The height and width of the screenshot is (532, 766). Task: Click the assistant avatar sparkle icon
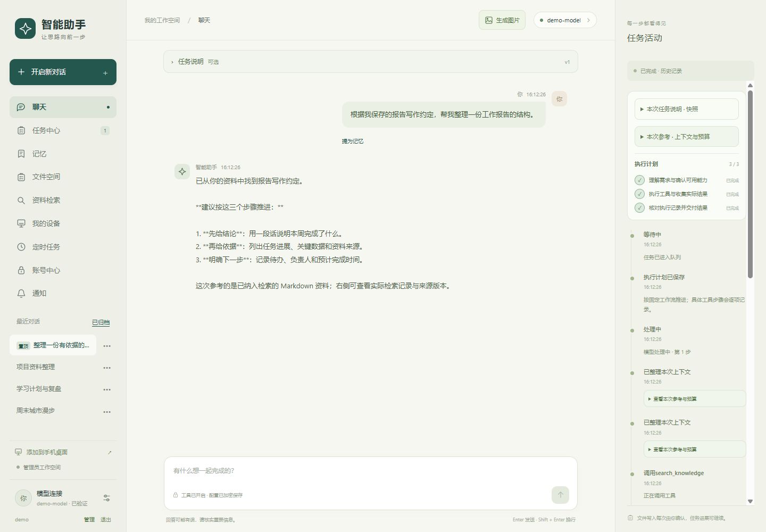(182, 171)
